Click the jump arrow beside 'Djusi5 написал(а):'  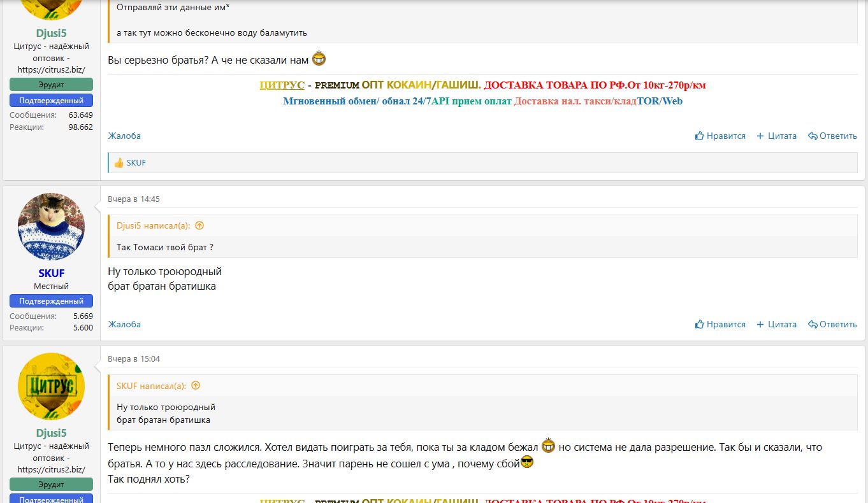pos(199,225)
